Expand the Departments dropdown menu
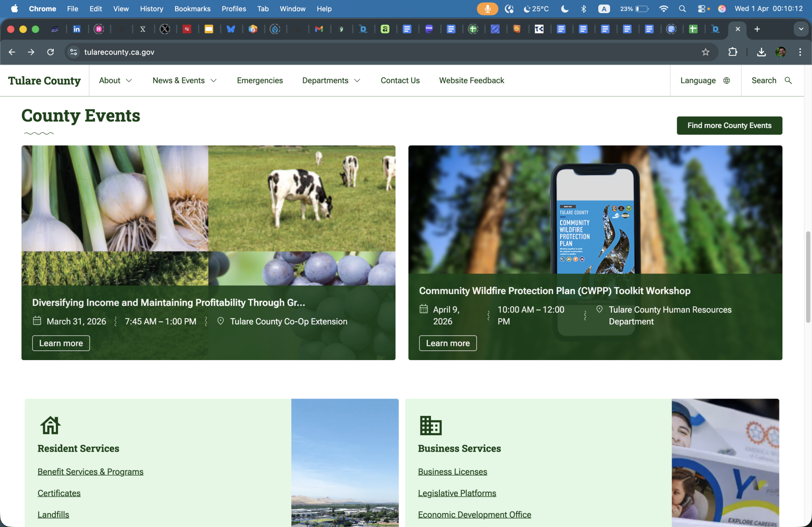 (331, 81)
